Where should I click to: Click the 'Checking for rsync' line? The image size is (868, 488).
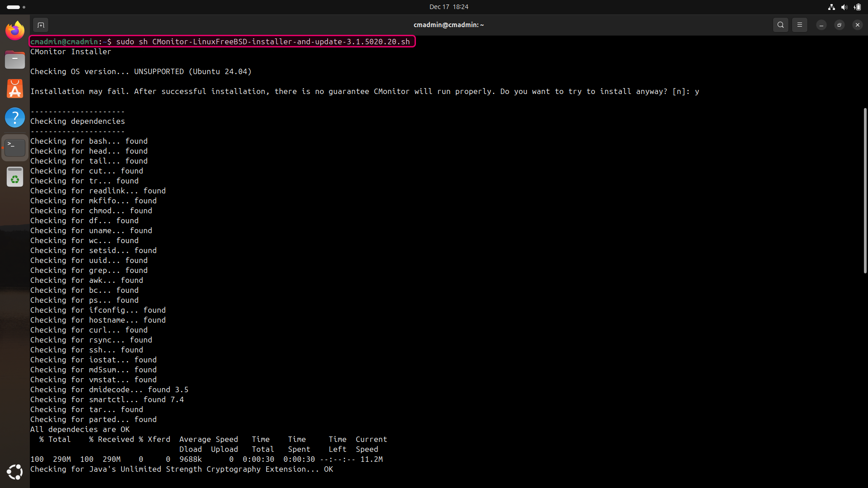(x=91, y=340)
